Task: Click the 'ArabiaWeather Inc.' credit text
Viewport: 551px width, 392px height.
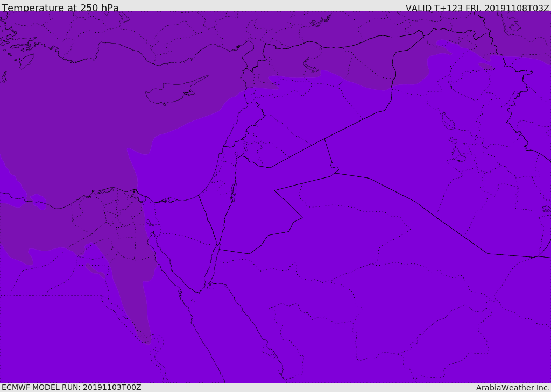Action: point(513,388)
